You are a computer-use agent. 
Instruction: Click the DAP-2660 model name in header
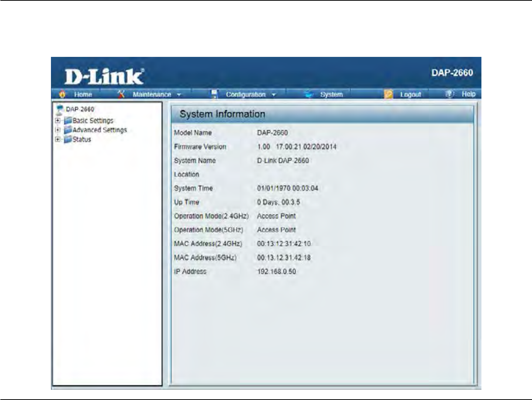click(452, 73)
